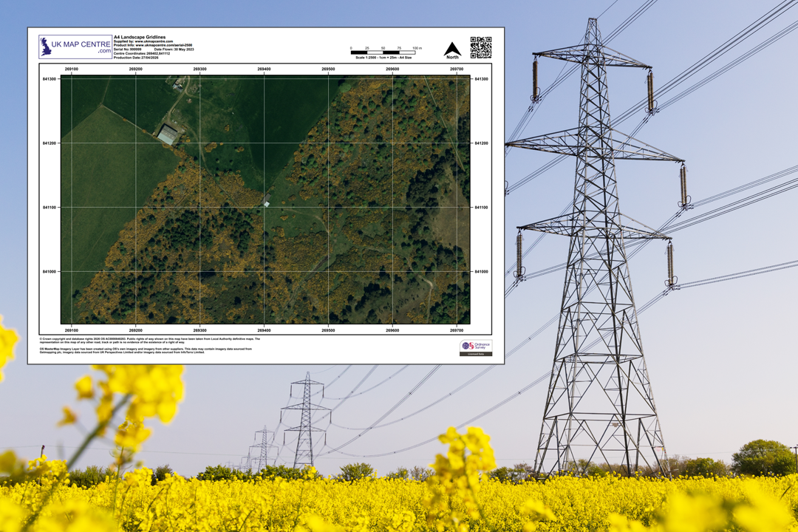
Task: Click the Licensed Data badge
Action: click(477, 355)
